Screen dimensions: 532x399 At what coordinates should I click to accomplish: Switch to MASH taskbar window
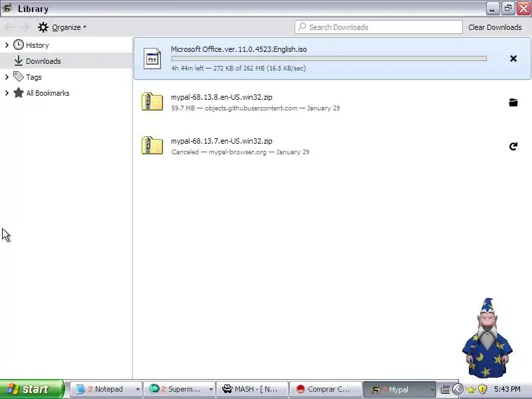[x=252, y=390]
